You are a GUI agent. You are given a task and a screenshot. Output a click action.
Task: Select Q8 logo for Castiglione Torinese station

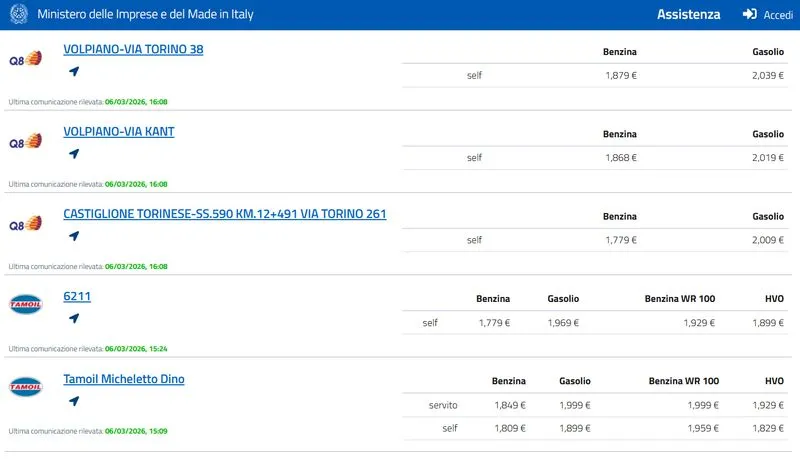coord(25,224)
